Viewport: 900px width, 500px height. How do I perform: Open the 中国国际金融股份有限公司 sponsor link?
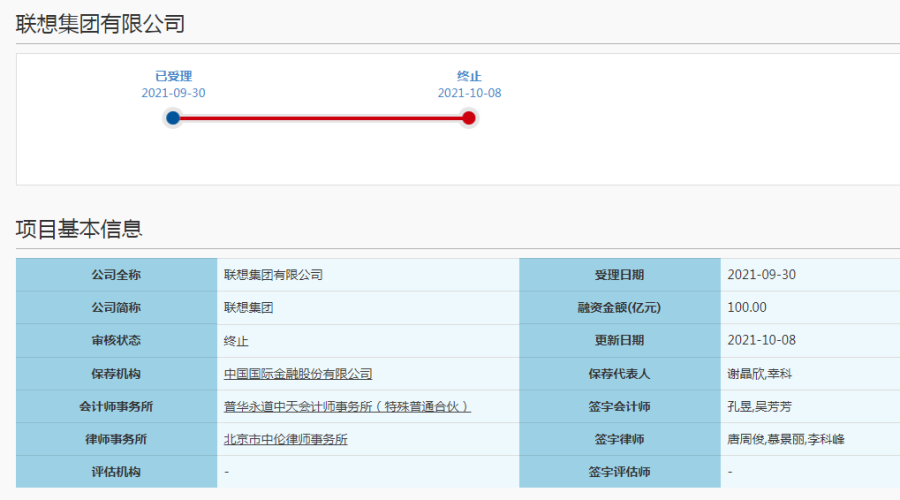click(x=298, y=374)
